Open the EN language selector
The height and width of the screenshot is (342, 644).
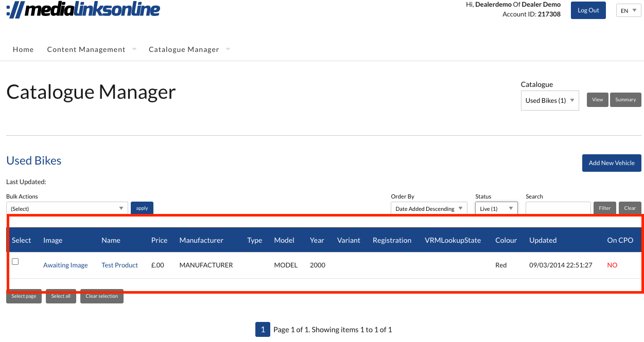click(628, 10)
